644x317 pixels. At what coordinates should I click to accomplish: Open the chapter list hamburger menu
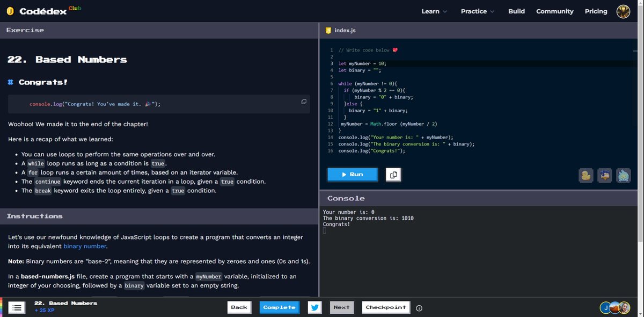click(17, 307)
